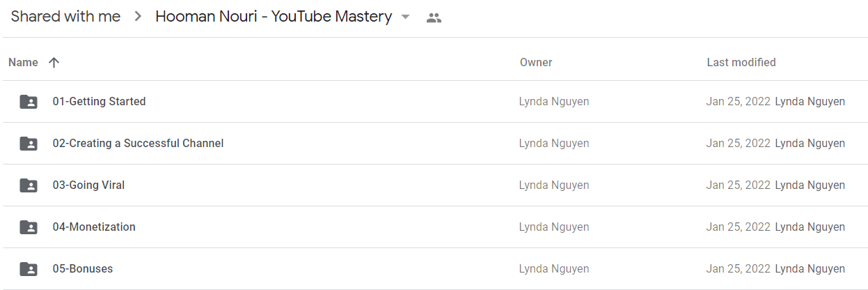The image size is (868, 290).
Task: Reverse sort order with the Name arrow
Action: pos(54,63)
